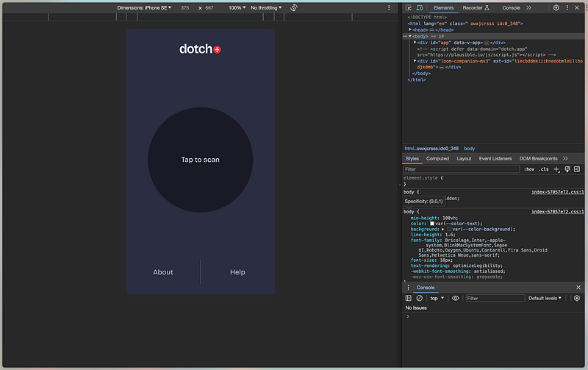Toggle the :hov element state button
The height and width of the screenshot is (370, 588).
tap(528, 169)
